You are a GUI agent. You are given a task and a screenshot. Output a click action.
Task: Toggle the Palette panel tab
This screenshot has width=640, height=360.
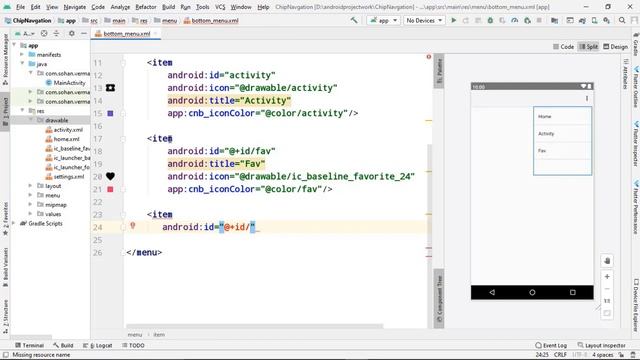(x=439, y=71)
